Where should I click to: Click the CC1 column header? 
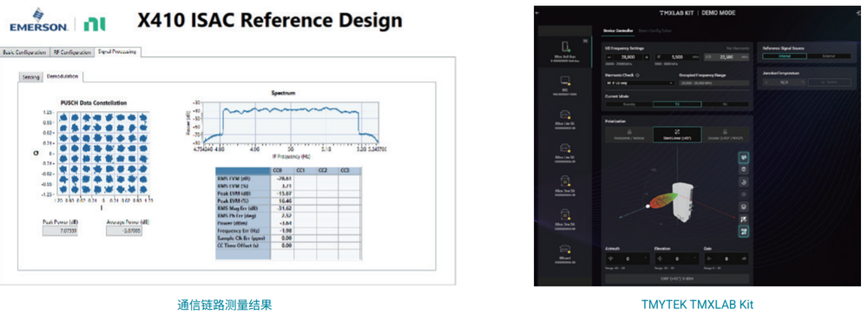tap(305, 170)
